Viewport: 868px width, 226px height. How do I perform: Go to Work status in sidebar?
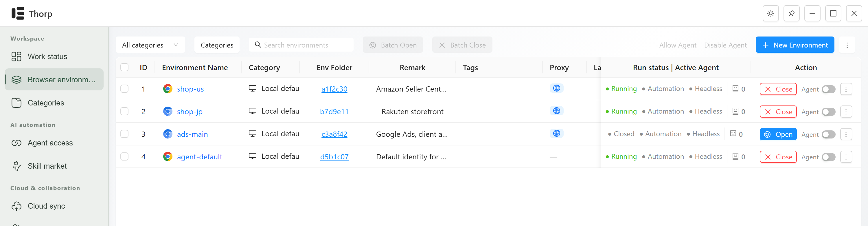(x=54, y=56)
